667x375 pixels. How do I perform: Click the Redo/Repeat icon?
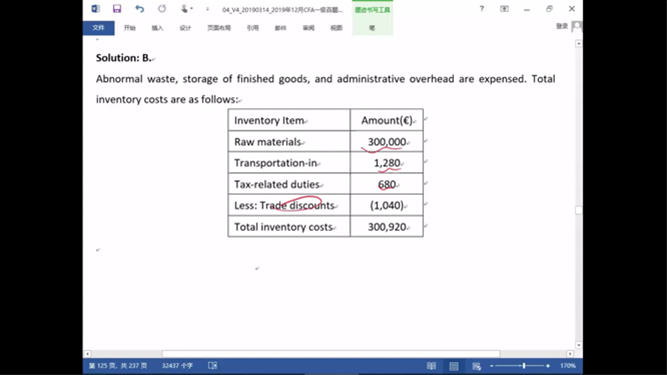(162, 9)
